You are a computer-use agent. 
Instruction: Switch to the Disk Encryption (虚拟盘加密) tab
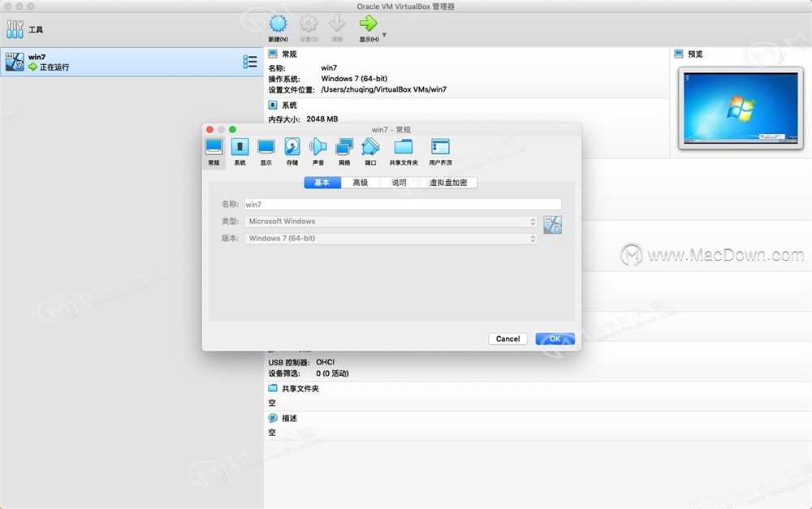(x=448, y=183)
